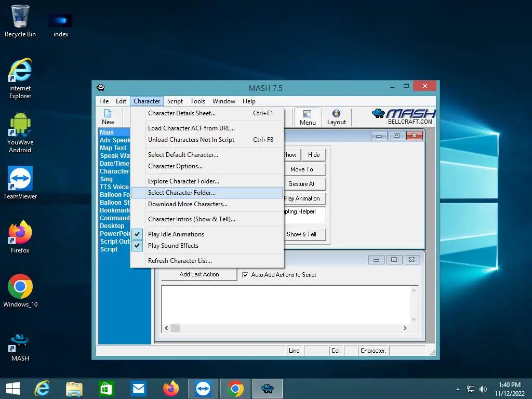Launch Internet Explorer desktop shortcut

[x=20, y=79]
